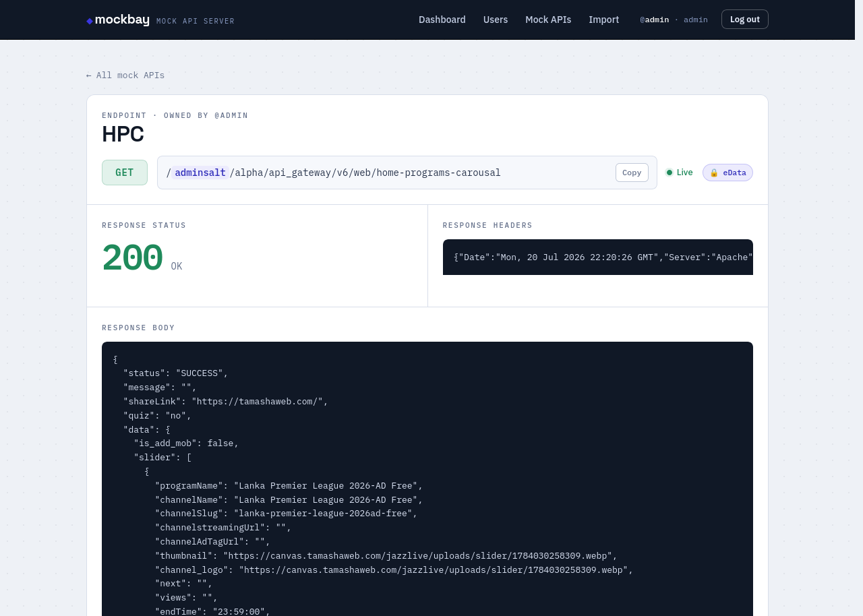Click the shareLink URL in response body
This screenshot has height=616, width=863.
[x=258, y=402]
